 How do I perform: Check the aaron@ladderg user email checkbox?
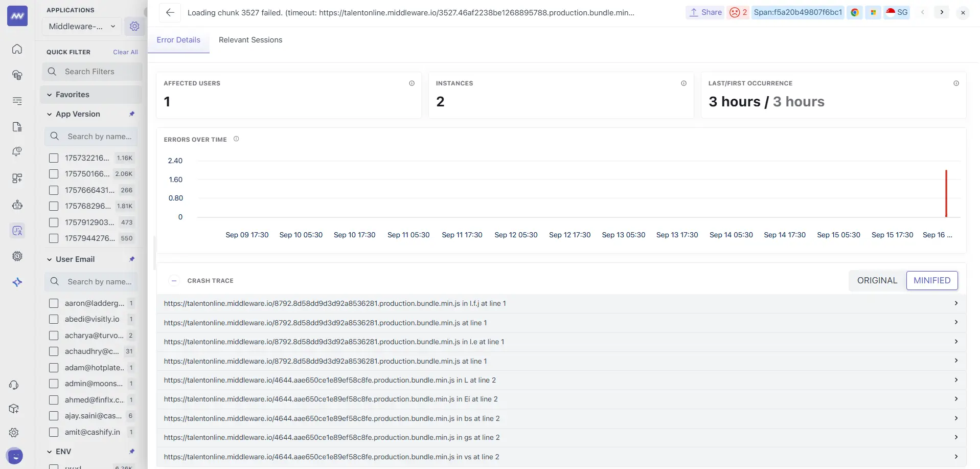(54, 303)
